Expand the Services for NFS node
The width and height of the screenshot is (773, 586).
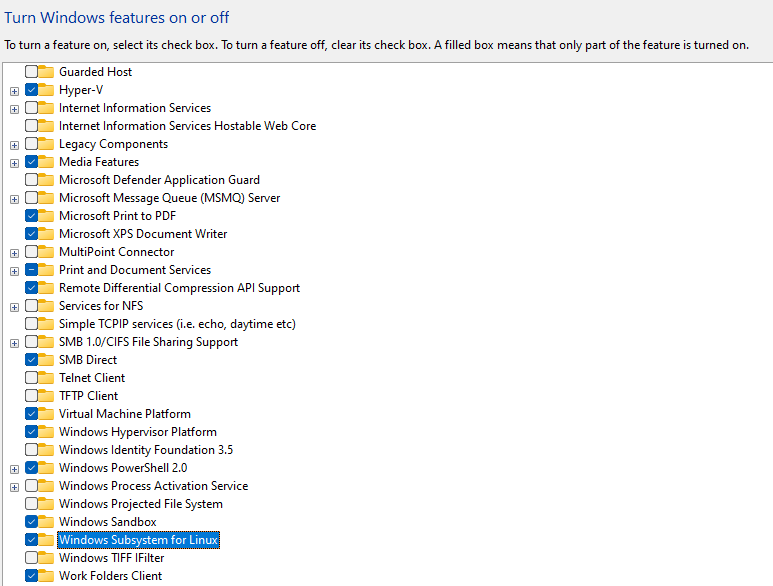point(14,307)
